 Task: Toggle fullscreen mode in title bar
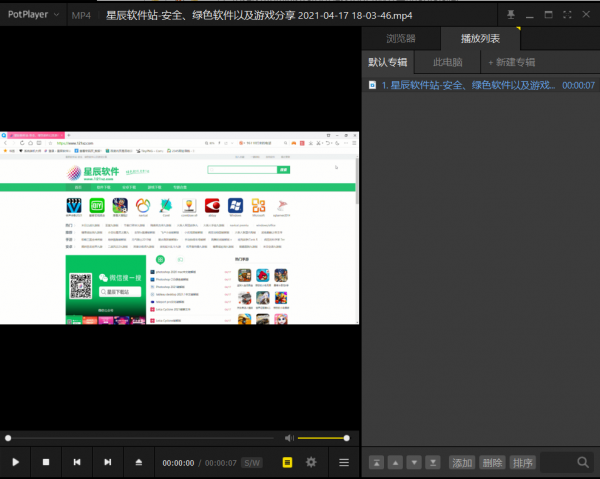coord(567,15)
